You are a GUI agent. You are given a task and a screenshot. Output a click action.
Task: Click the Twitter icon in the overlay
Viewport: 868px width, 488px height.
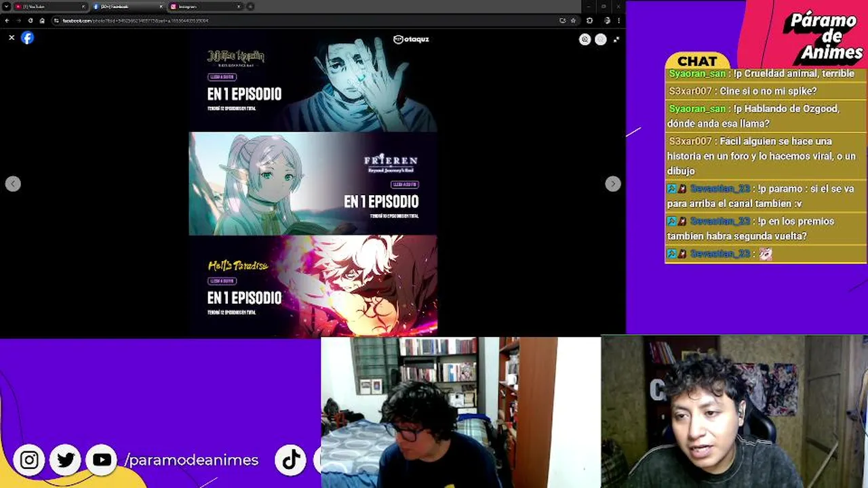(66, 460)
